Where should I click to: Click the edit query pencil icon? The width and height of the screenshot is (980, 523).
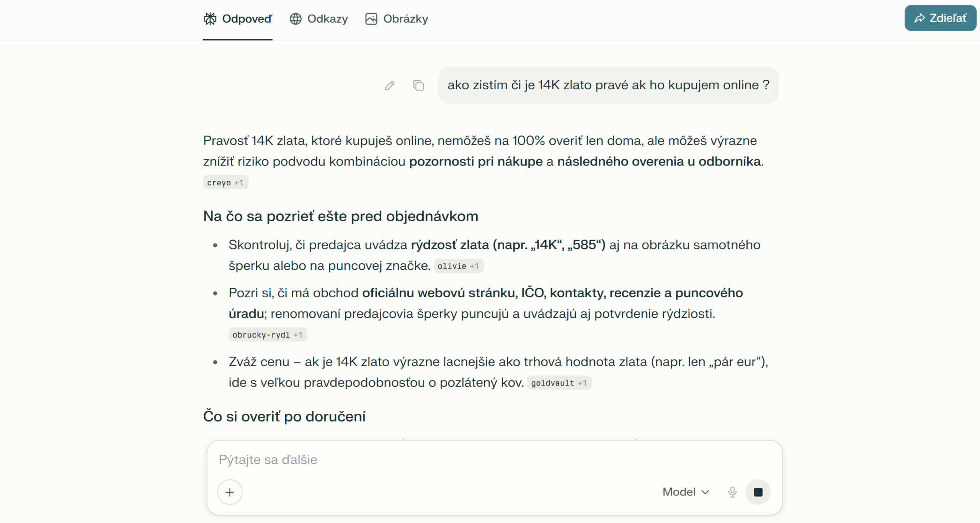click(389, 85)
